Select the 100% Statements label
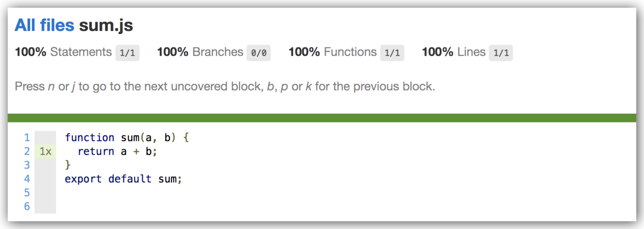Screen dimensions: 644x229 pos(63,52)
